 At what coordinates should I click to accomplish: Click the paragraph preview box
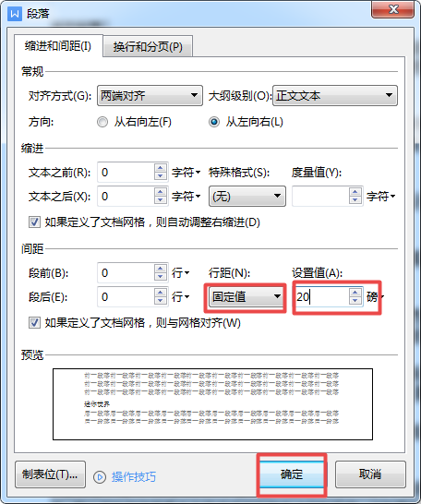212,404
